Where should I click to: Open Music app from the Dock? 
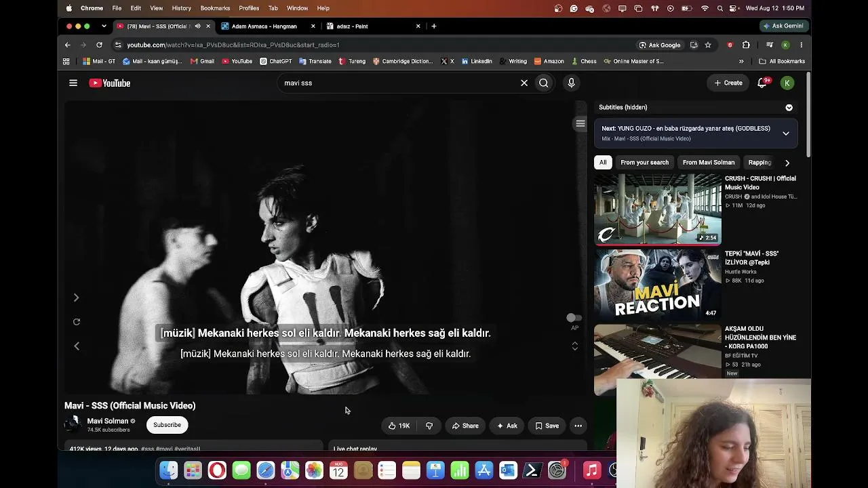(592, 470)
